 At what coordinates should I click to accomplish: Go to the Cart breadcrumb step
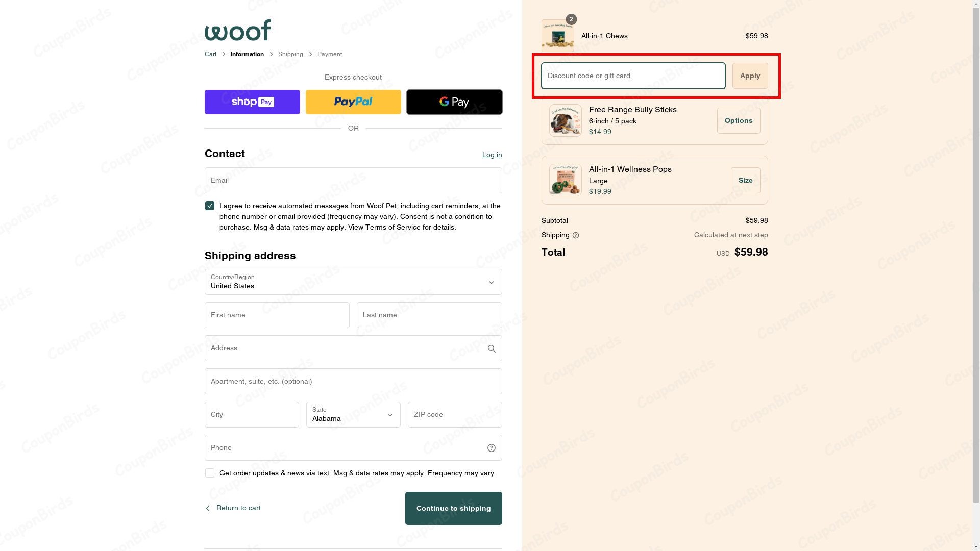pyautogui.click(x=210, y=54)
